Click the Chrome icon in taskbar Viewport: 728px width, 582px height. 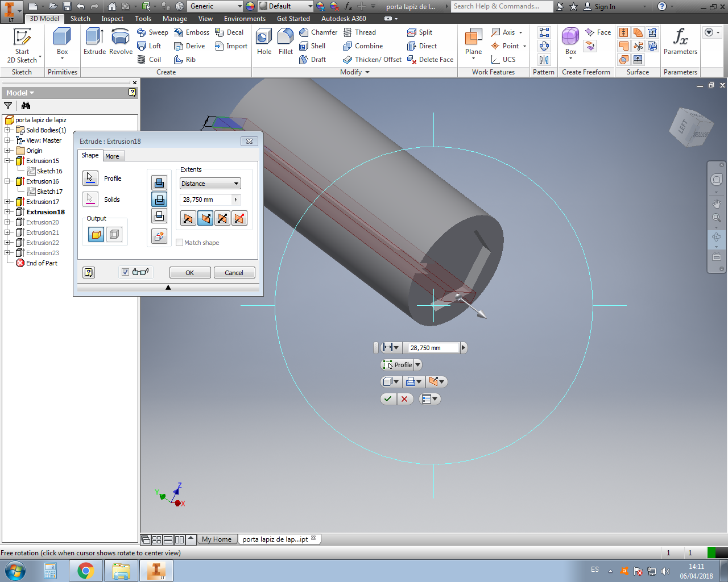click(x=86, y=570)
